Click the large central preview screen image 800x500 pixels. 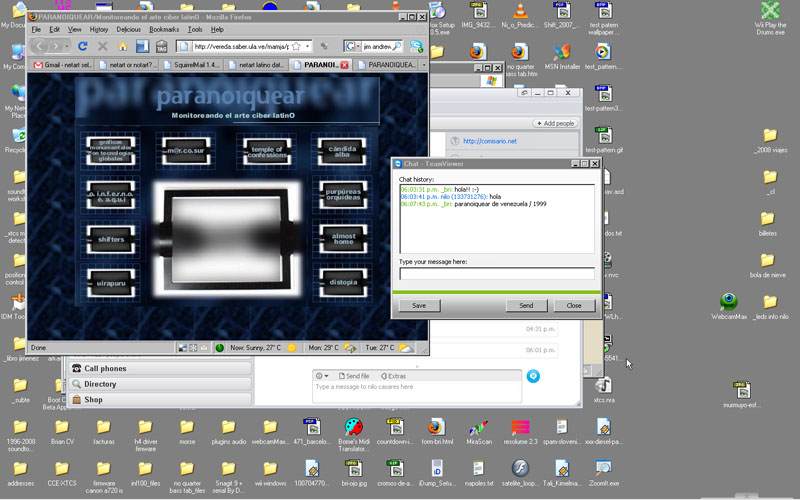[x=227, y=239]
